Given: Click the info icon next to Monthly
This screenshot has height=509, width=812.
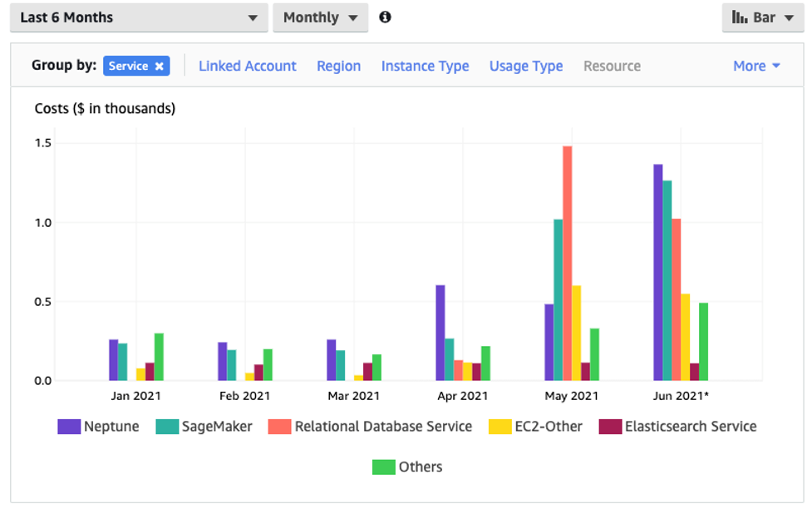Looking at the screenshot, I should (x=385, y=17).
